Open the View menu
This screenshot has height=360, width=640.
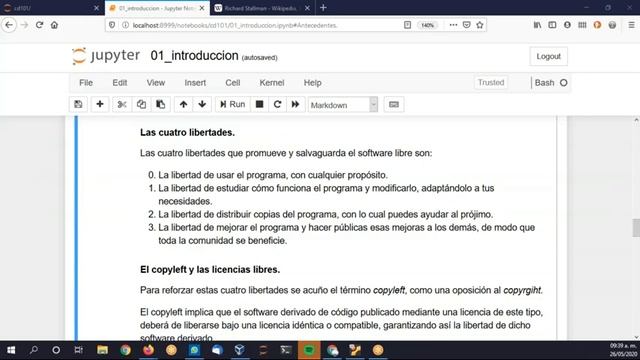click(156, 83)
